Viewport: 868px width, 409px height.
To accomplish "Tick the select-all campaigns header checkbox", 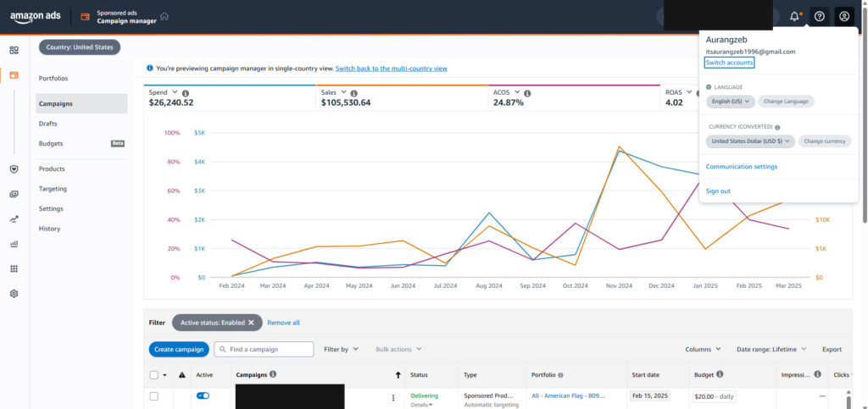I will pyautogui.click(x=153, y=374).
